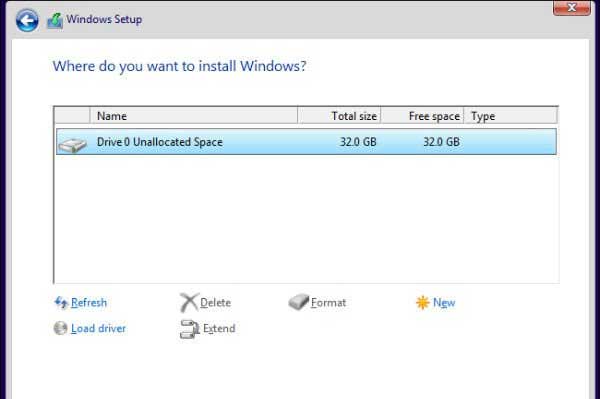Image resolution: width=600 pixels, height=399 pixels.
Task: Click the Load driver disc icon
Action: [60, 328]
